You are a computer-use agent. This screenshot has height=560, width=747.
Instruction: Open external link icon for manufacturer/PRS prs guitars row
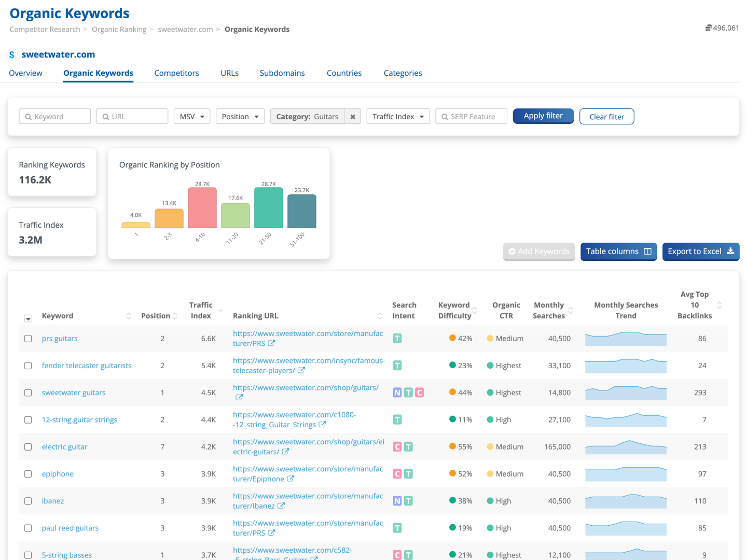coord(271,343)
